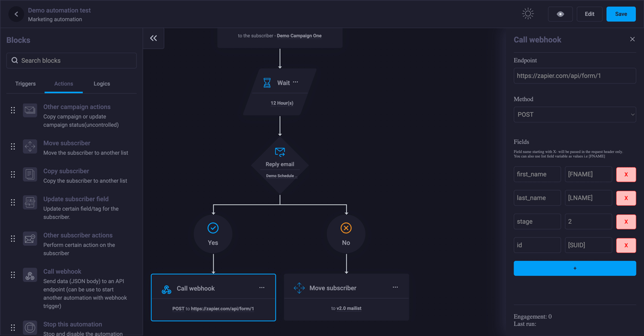644x336 pixels.
Task: Click the Call webhook block icon in sidebar
Action: [x=30, y=275]
